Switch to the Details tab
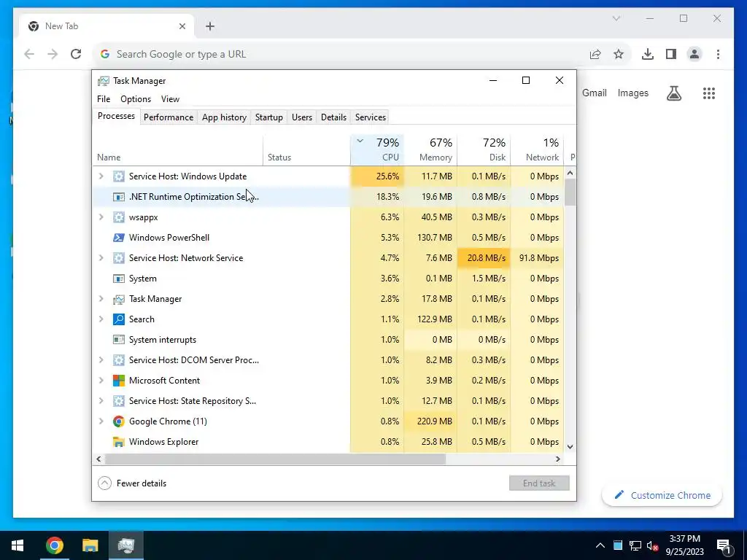The height and width of the screenshot is (560, 747). coord(333,117)
